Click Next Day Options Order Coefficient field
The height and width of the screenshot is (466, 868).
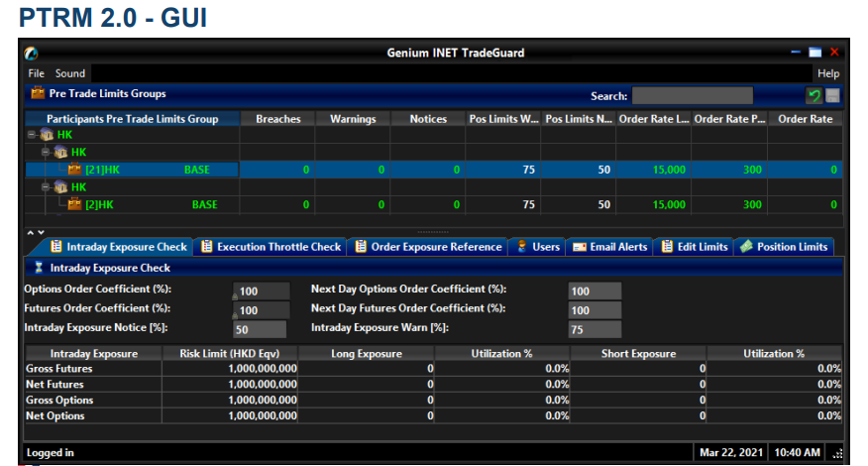(x=595, y=291)
